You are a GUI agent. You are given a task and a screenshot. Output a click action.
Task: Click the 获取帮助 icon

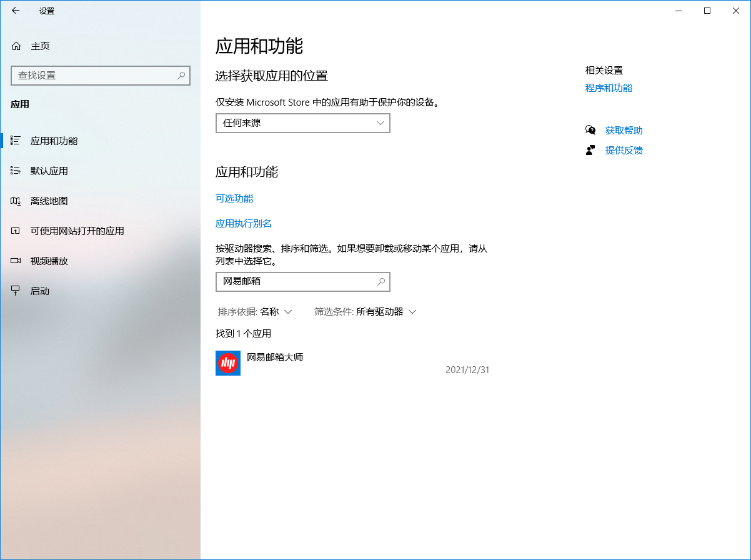590,129
